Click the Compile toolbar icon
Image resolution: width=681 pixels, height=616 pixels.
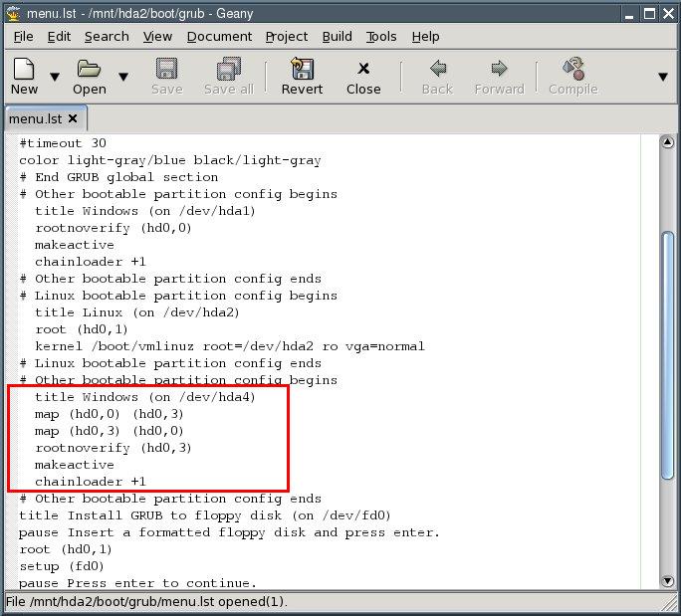(x=572, y=70)
